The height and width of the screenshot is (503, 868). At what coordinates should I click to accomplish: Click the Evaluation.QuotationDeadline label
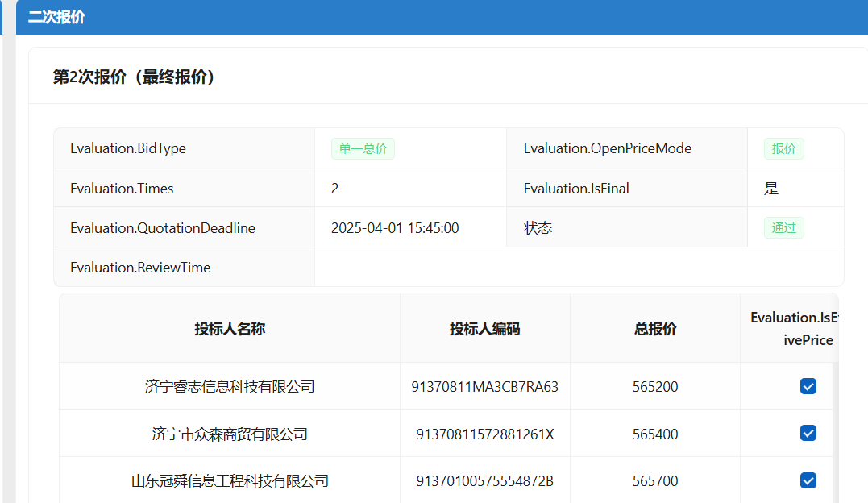[x=163, y=227]
